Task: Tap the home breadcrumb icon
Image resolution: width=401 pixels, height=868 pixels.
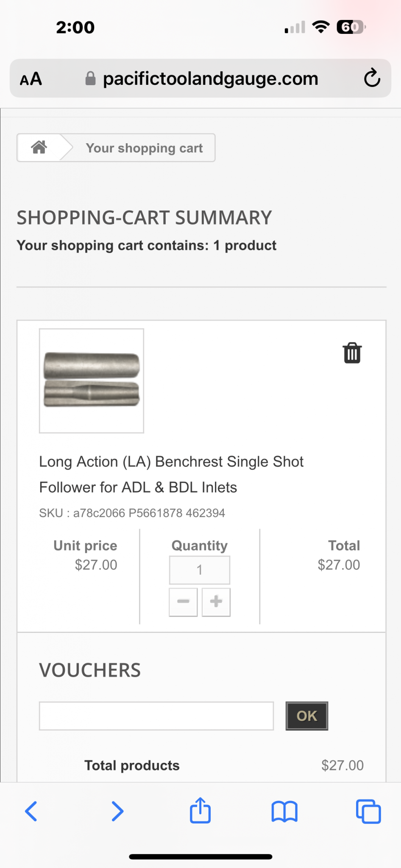Action: tap(39, 147)
